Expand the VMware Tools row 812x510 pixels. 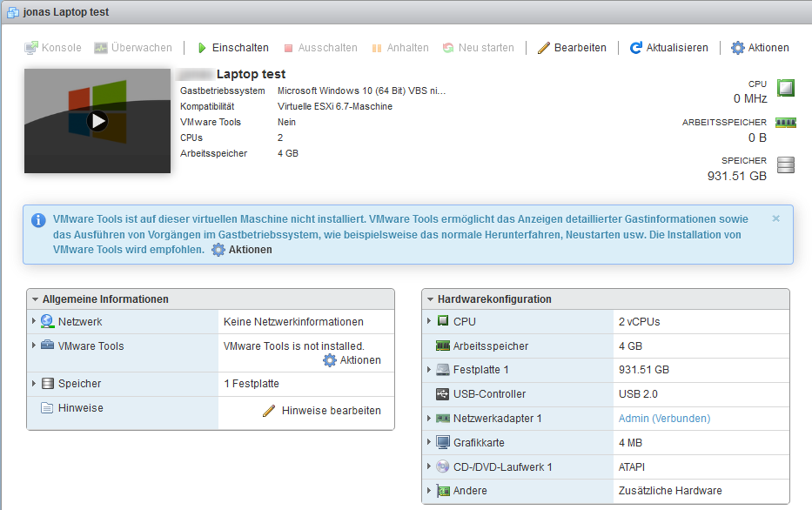(33, 346)
